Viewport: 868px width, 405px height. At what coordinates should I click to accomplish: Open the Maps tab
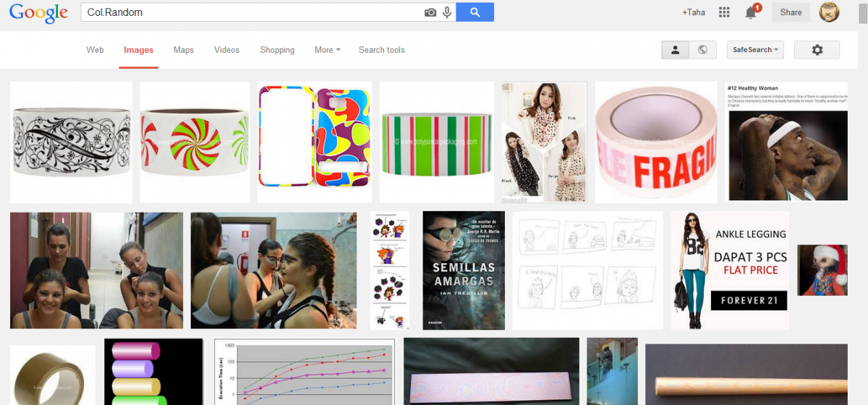(x=183, y=50)
